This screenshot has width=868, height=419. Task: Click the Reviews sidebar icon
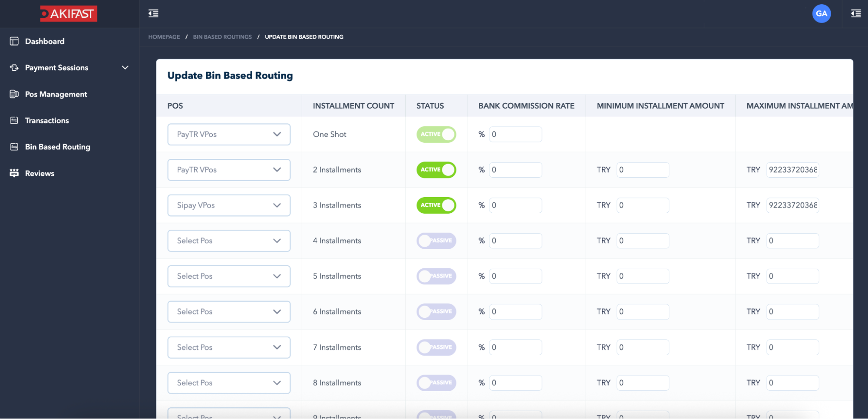pos(14,173)
